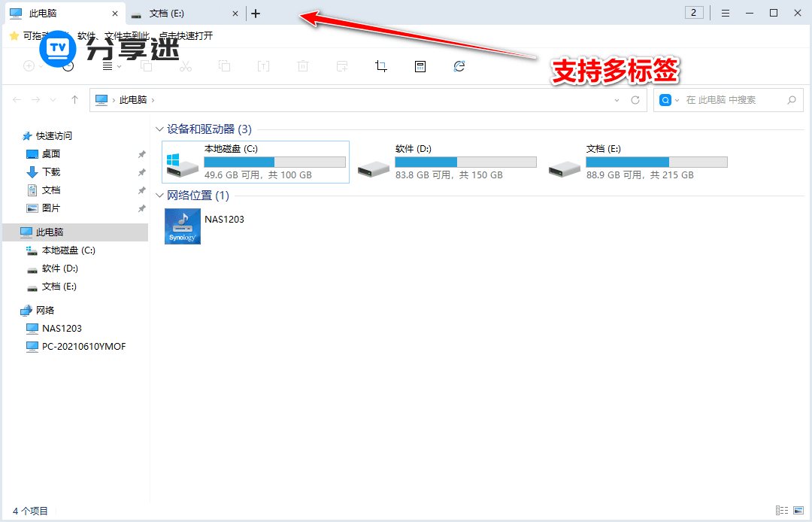This screenshot has width=812, height=522.
Task: Open the hamburger menu in the title bar
Action: coord(725,12)
